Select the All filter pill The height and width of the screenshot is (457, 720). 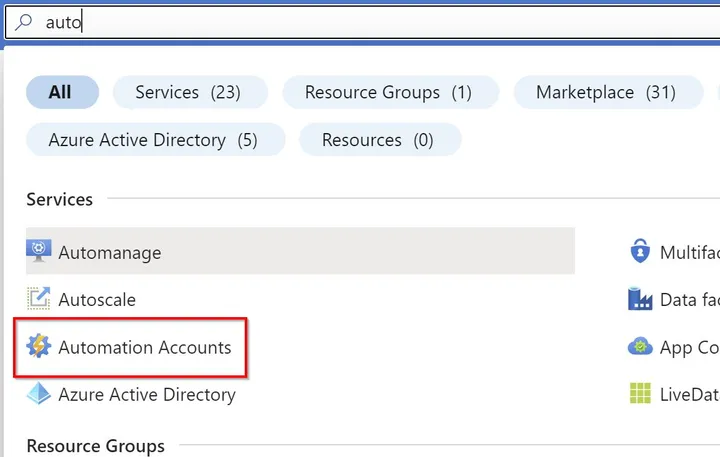62,92
